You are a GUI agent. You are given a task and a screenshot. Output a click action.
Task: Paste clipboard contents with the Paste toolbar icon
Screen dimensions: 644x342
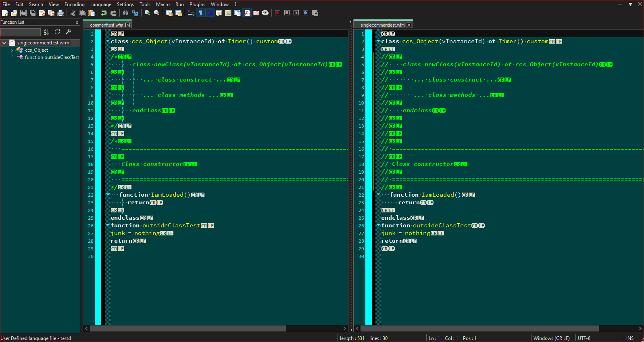[x=92, y=13]
